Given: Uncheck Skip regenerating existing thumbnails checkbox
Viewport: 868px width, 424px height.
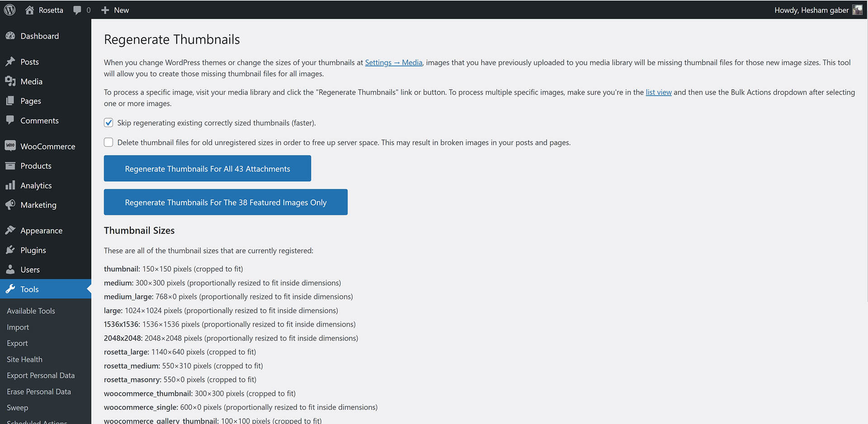Looking at the screenshot, I should pos(108,123).
